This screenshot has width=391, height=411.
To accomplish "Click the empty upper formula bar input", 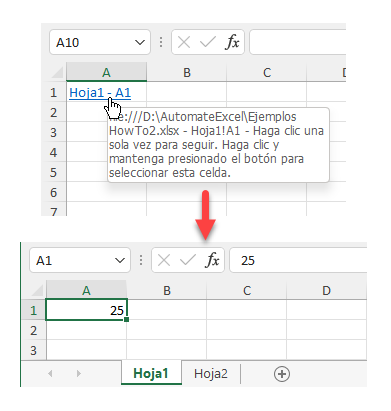I will (298, 42).
